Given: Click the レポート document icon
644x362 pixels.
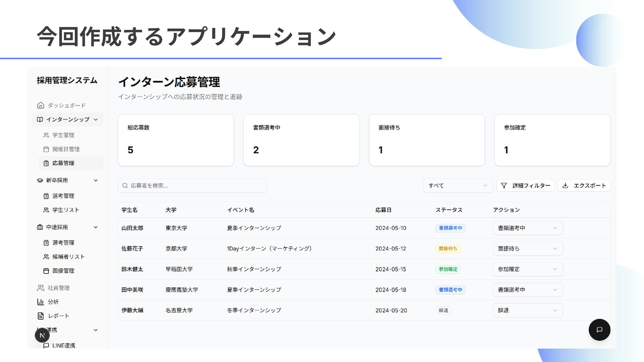Looking at the screenshot, I should pyautogui.click(x=41, y=316).
